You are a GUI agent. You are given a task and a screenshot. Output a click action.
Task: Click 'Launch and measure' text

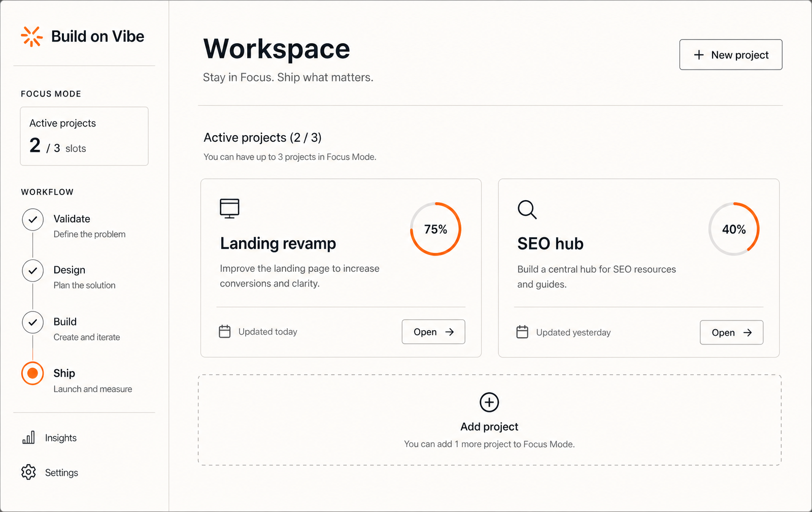[93, 389]
